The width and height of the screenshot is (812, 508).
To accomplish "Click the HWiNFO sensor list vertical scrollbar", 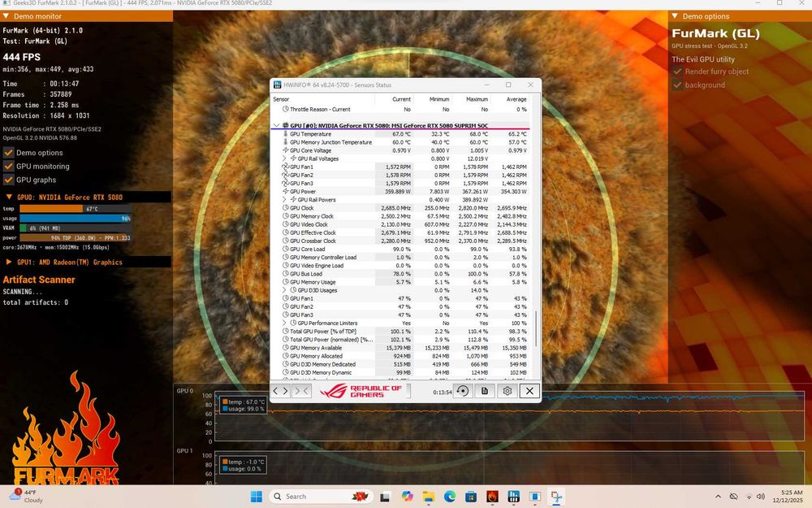I will pyautogui.click(x=536, y=328).
